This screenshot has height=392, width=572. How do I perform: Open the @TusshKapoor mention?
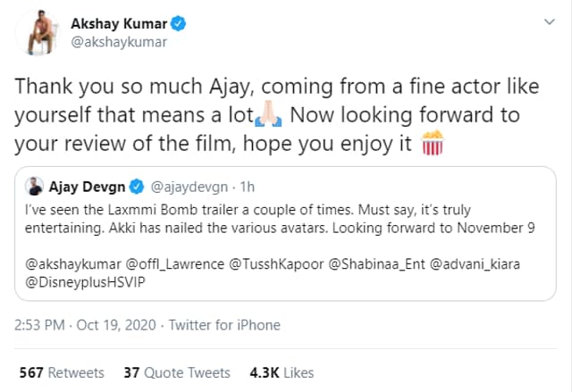(x=276, y=263)
